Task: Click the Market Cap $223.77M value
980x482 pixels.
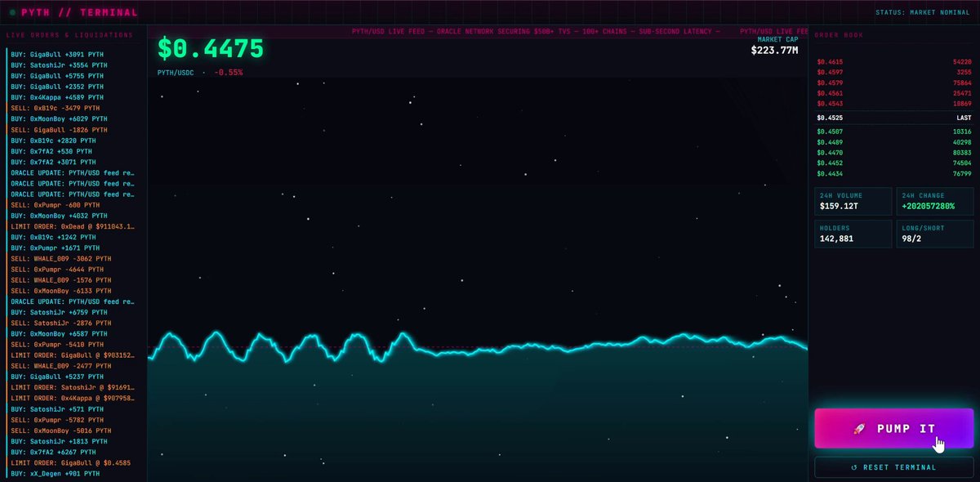Action: coord(774,51)
